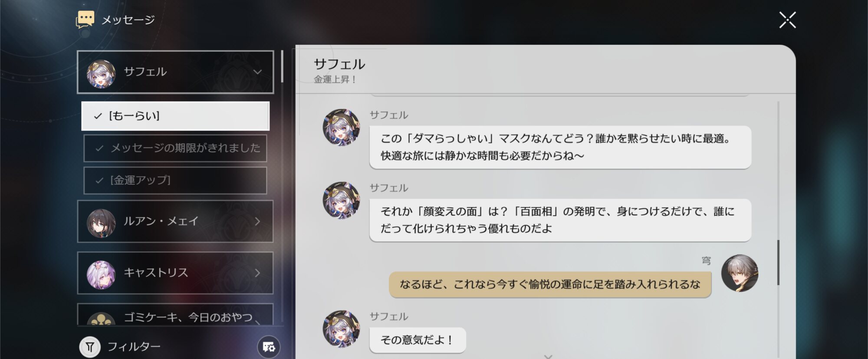
Task: Click the yellow message bubble icon
Action: click(x=85, y=20)
